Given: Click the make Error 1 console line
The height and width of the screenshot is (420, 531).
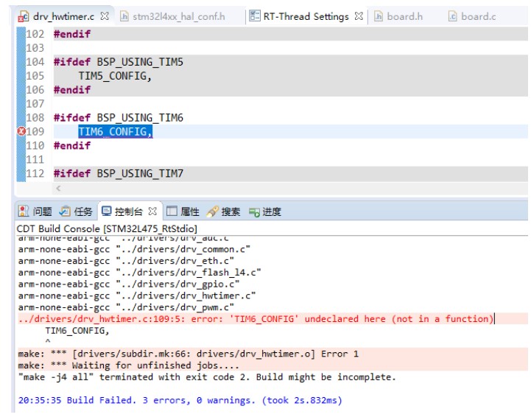Looking at the screenshot, I should coord(189,354).
